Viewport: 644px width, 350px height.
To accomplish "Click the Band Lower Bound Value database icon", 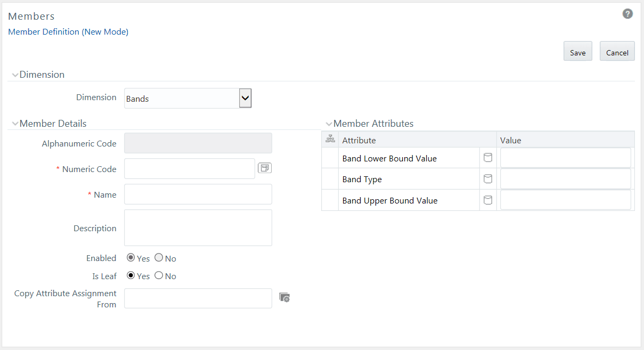I will coord(487,158).
